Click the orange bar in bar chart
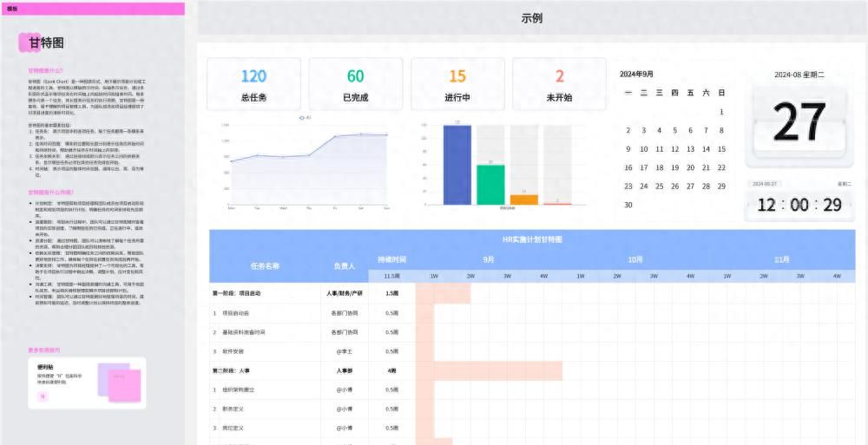This screenshot has width=868, height=445. pyautogui.click(x=524, y=200)
